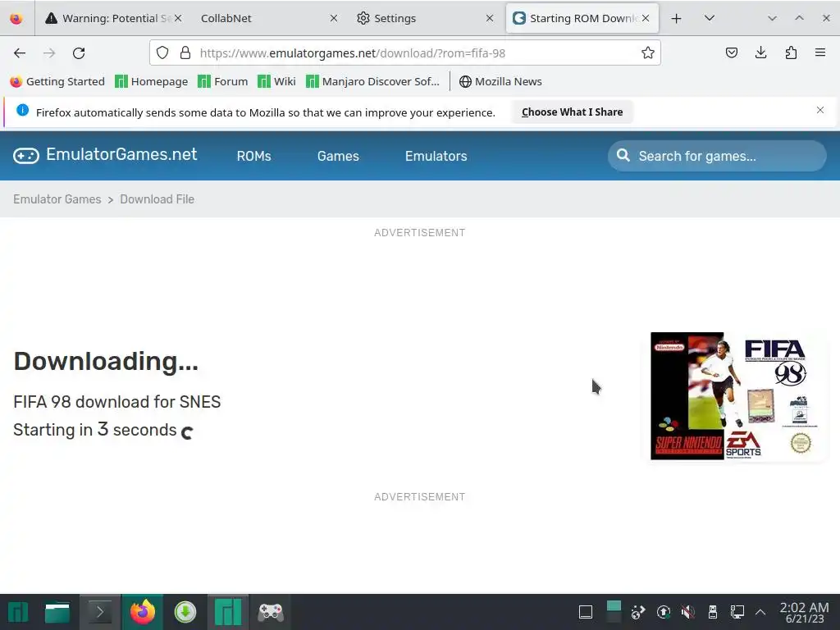The height and width of the screenshot is (630, 840).
Task: Close the CollabNet tab
Action: click(334, 18)
